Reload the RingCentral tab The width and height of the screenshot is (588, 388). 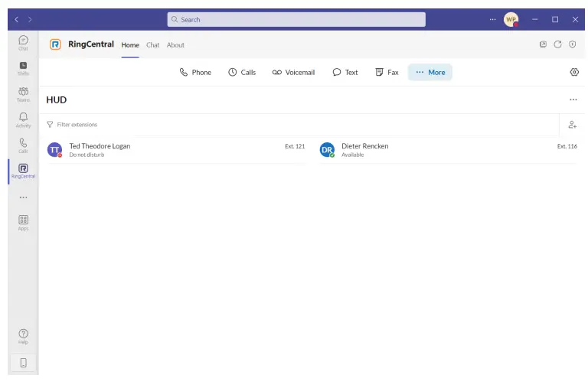[557, 44]
